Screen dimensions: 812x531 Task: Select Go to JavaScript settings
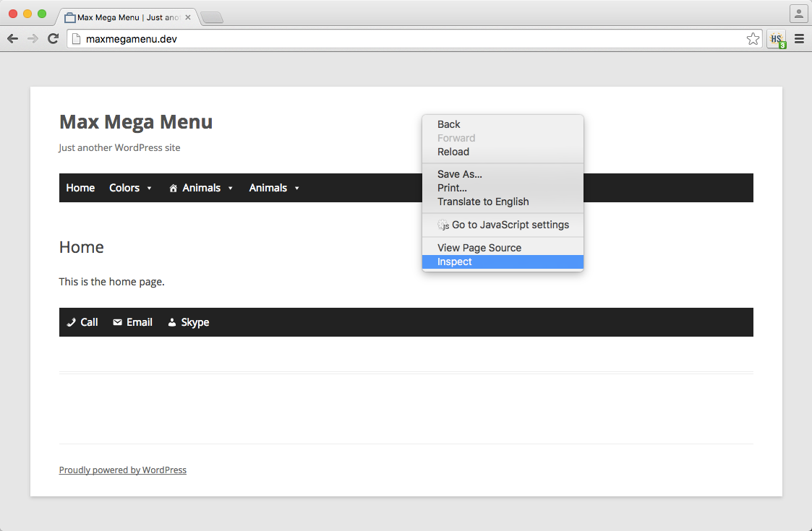(510, 225)
